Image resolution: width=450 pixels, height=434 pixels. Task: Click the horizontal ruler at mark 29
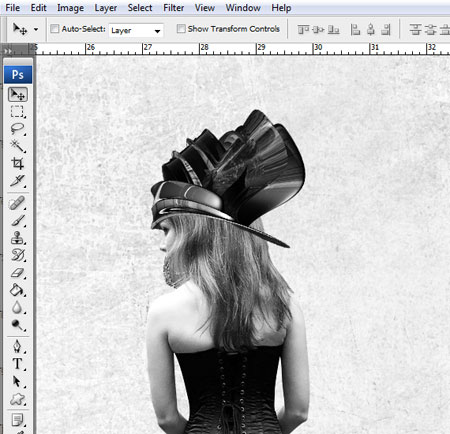257,49
